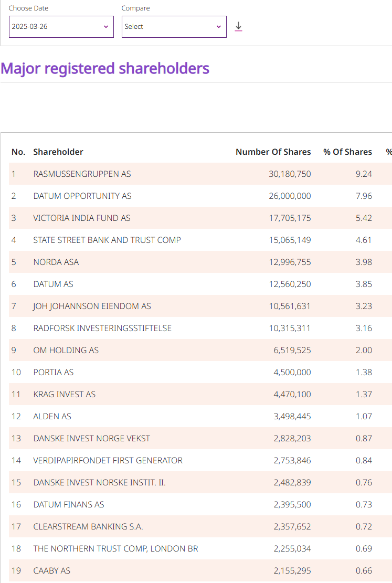The width and height of the screenshot is (392, 583).
Task: Click percentage value 9.24
Action: point(364,174)
